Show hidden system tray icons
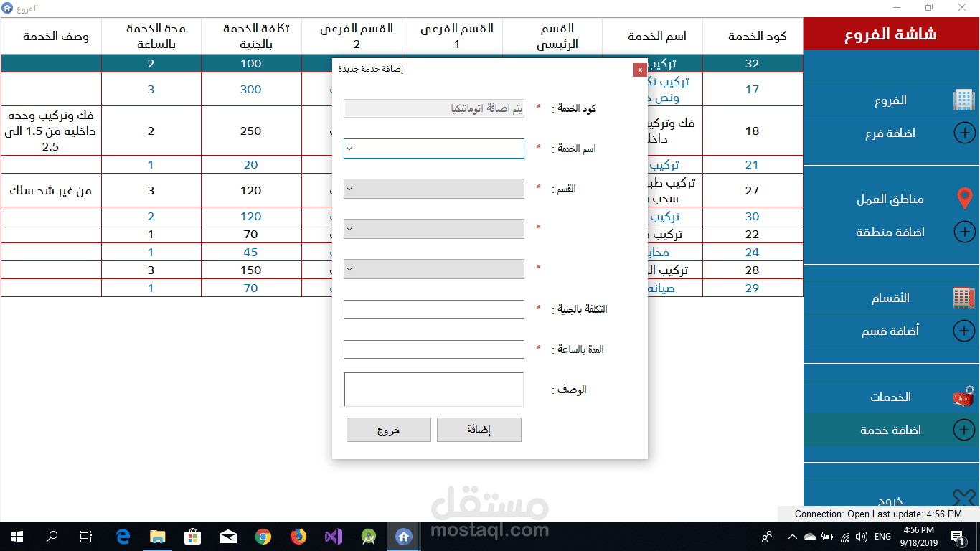 (793, 536)
